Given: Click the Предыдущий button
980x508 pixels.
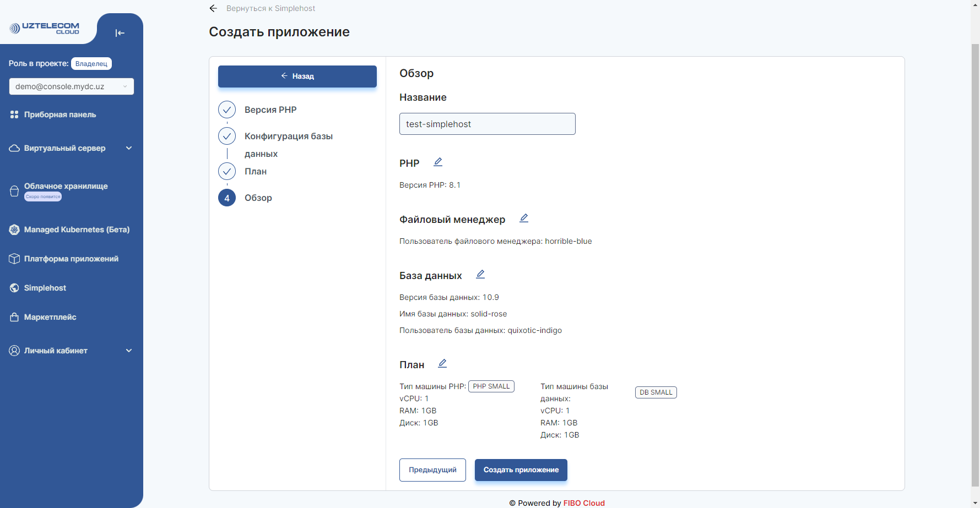Looking at the screenshot, I should (432, 469).
